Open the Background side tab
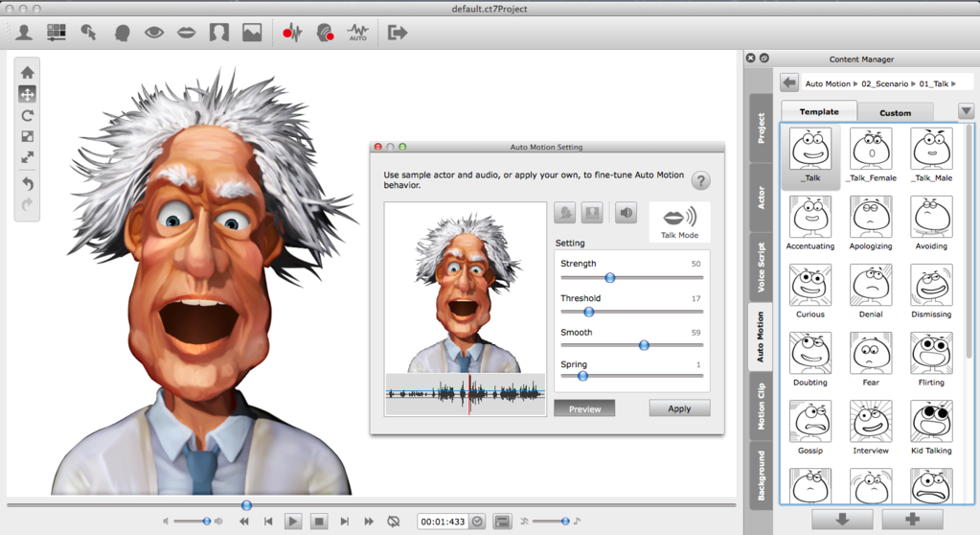This screenshot has width=980, height=535. (761, 476)
